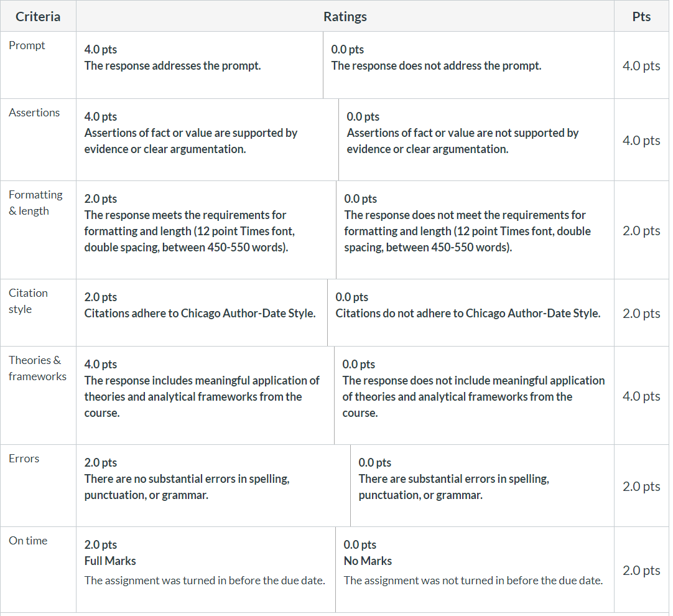Select 2.0 pts no substantial errors rating
673x616 pixels.
[213, 485]
